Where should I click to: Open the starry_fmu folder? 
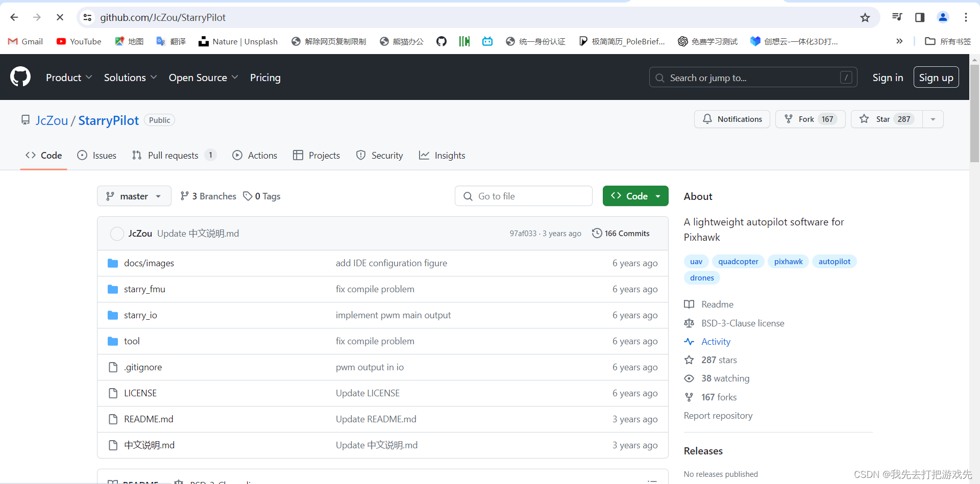tap(144, 289)
